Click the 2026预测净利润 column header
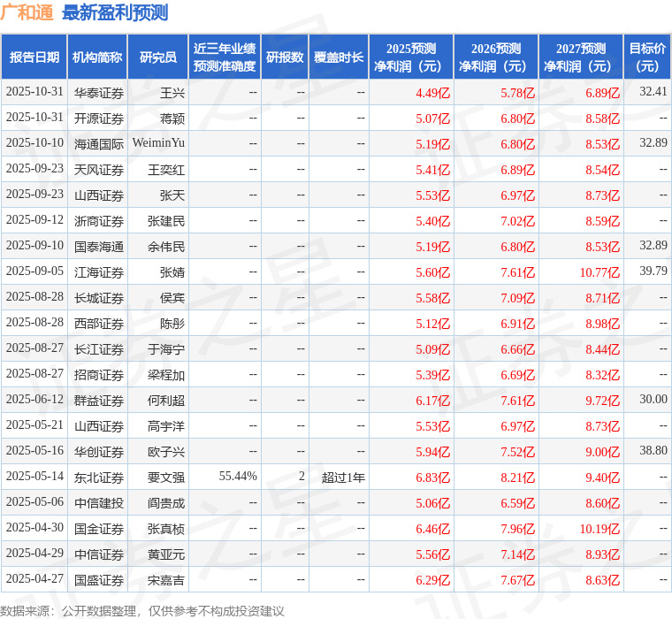The height and width of the screenshot is (619, 672). [x=496, y=57]
